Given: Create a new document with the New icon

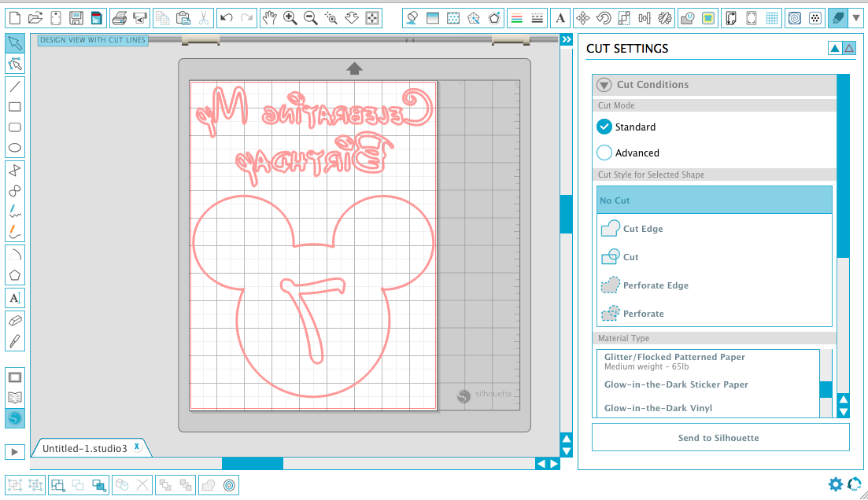Looking at the screenshot, I should [x=15, y=18].
